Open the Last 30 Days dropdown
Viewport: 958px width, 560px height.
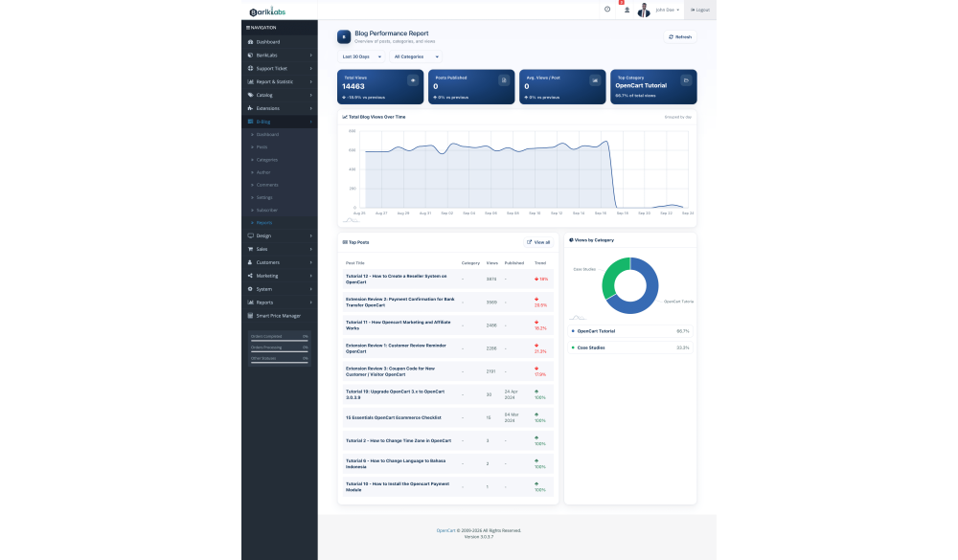[x=361, y=56]
